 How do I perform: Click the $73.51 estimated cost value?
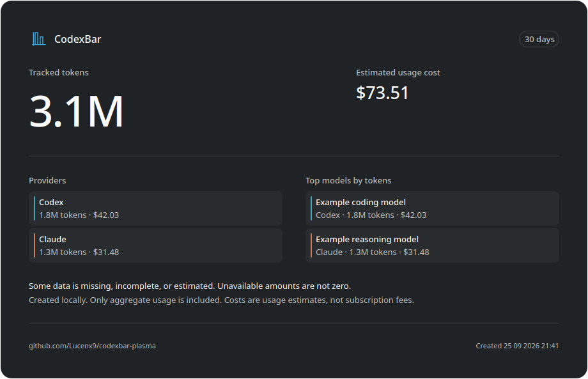pyautogui.click(x=382, y=93)
